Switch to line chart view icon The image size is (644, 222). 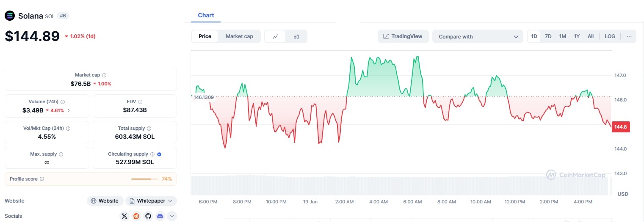click(275, 36)
